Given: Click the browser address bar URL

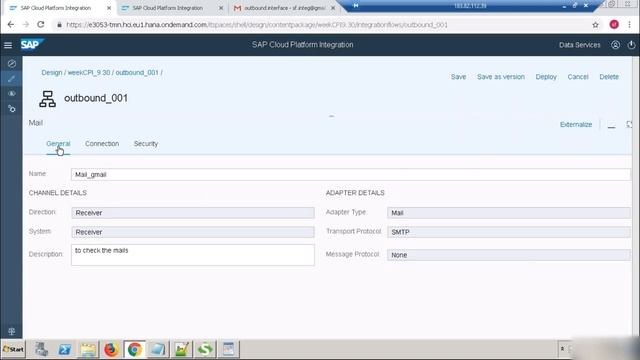Looking at the screenshot, I should click(x=257, y=25).
